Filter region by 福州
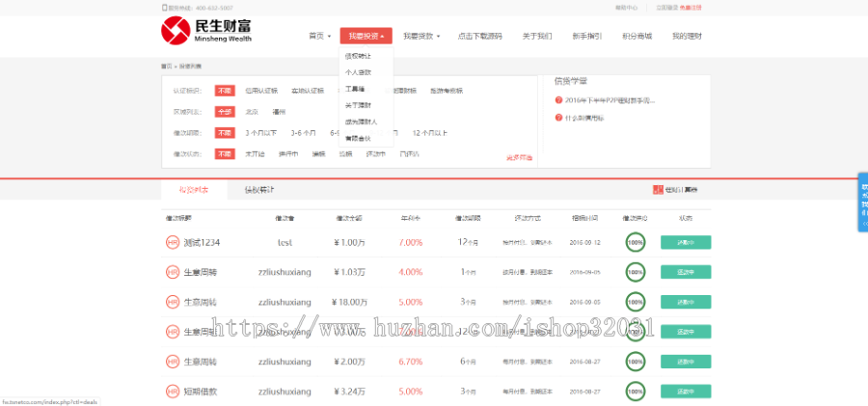868x406 pixels. pos(279,112)
